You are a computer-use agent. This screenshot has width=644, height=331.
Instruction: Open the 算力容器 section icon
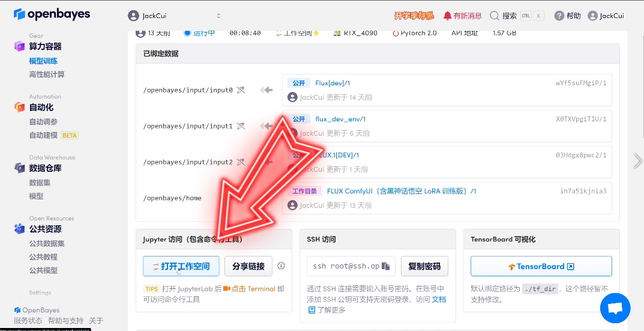click(x=19, y=46)
